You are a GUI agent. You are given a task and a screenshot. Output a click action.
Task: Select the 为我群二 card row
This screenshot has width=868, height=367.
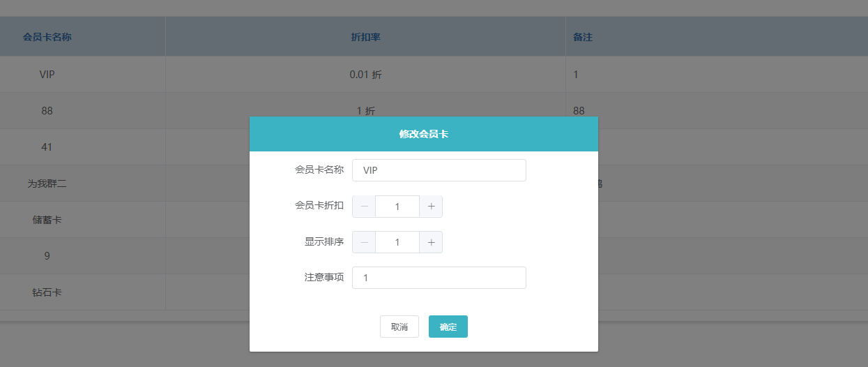pos(47,183)
